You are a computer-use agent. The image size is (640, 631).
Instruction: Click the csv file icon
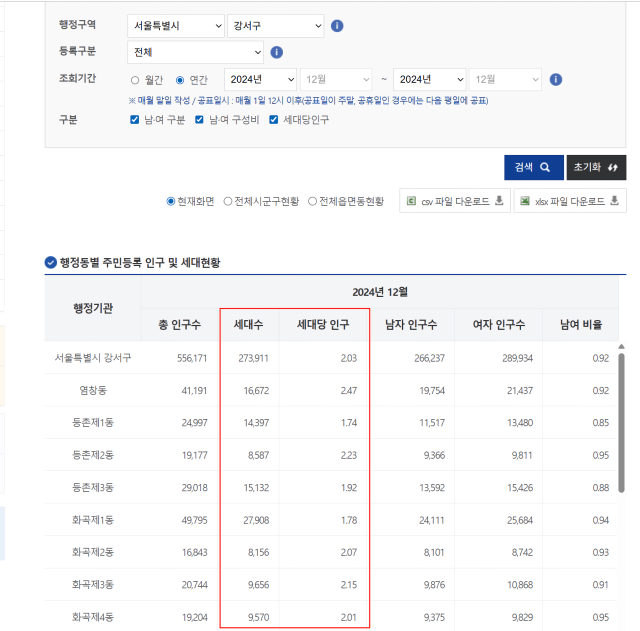click(x=411, y=201)
